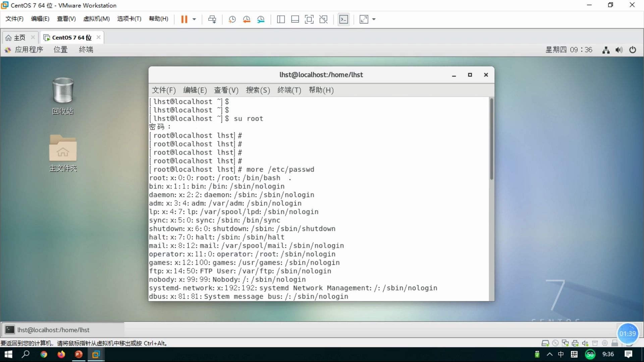Click the sound card status icon

[585, 343]
